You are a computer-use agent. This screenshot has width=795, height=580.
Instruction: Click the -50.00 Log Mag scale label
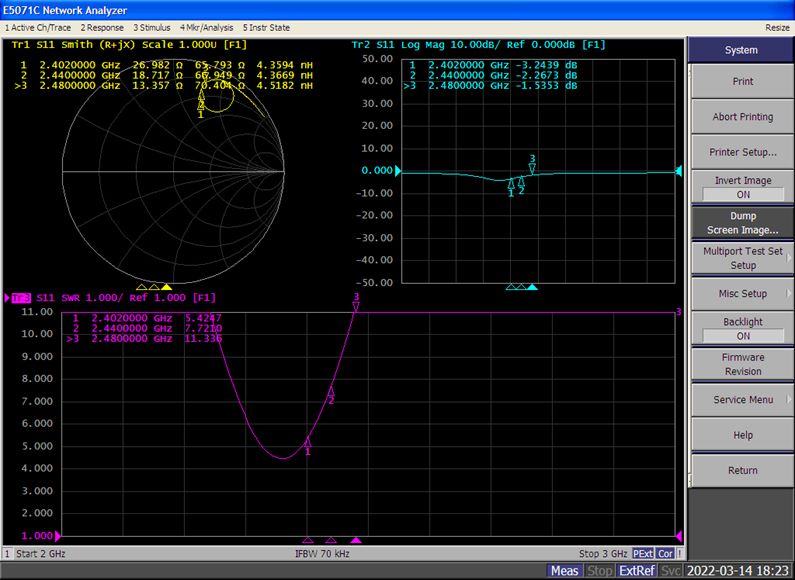click(374, 282)
